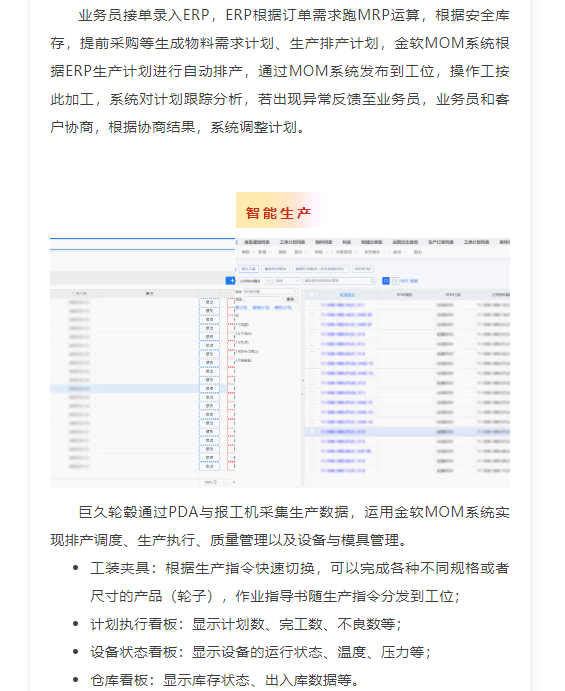The width and height of the screenshot is (565, 691).
Task: Click the 重置 link beside 保存
Action: coord(413,281)
